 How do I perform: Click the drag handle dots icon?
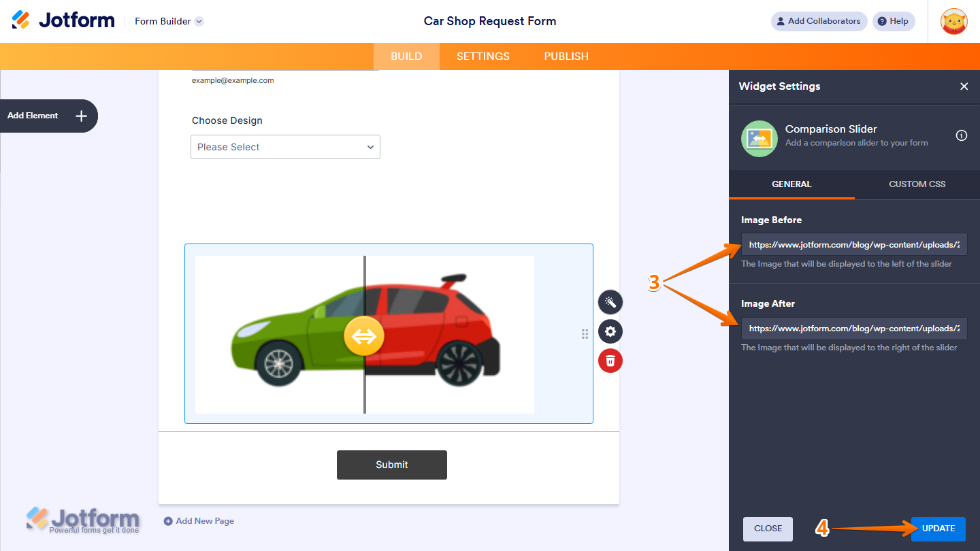point(585,334)
